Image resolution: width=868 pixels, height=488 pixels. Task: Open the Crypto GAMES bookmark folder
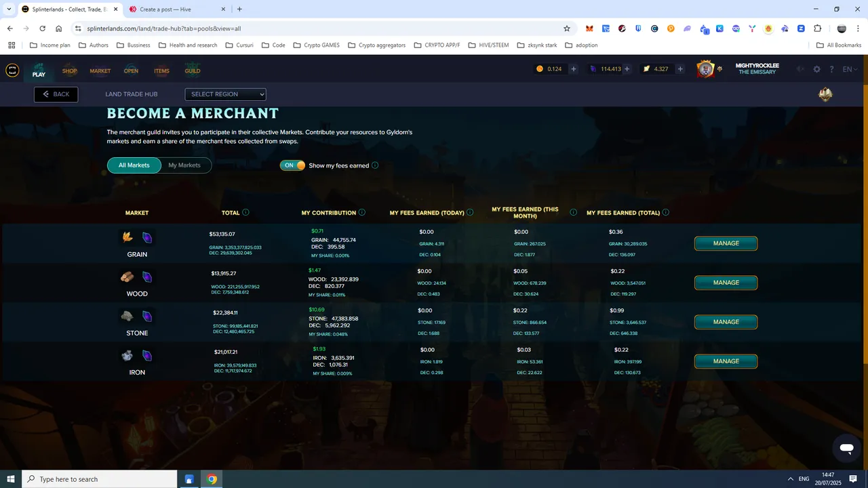point(317,45)
